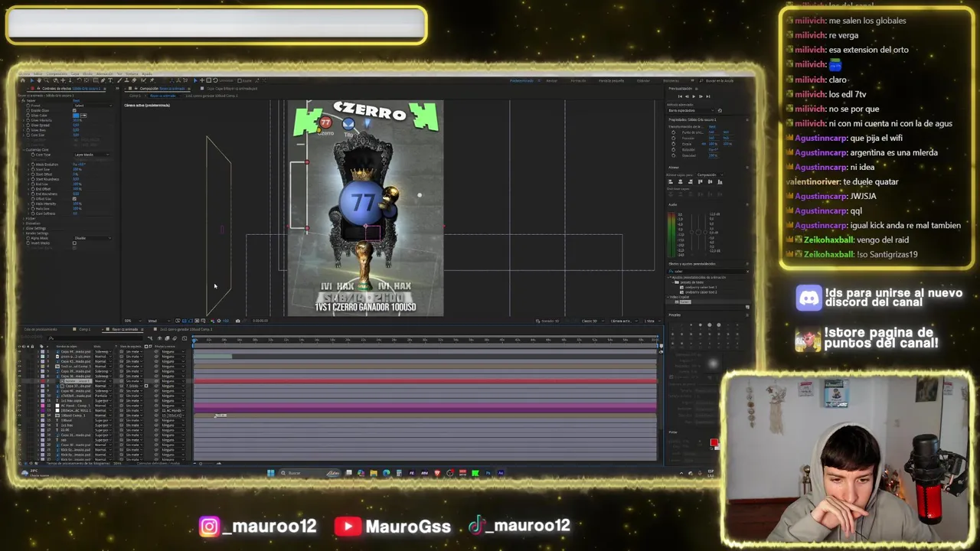Toggle Enable Glow checkbox

(x=74, y=110)
